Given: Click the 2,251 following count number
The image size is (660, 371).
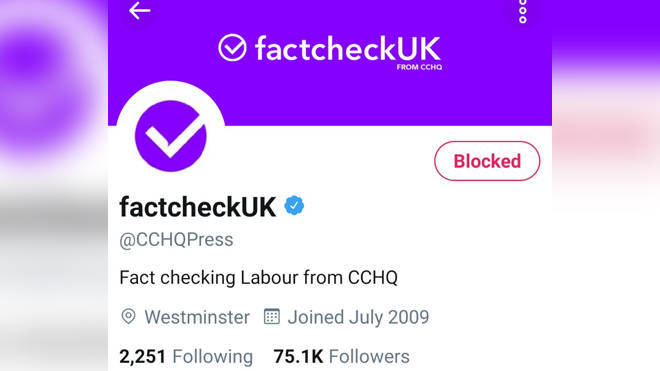Looking at the screenshot, I should tap(143, 356).
